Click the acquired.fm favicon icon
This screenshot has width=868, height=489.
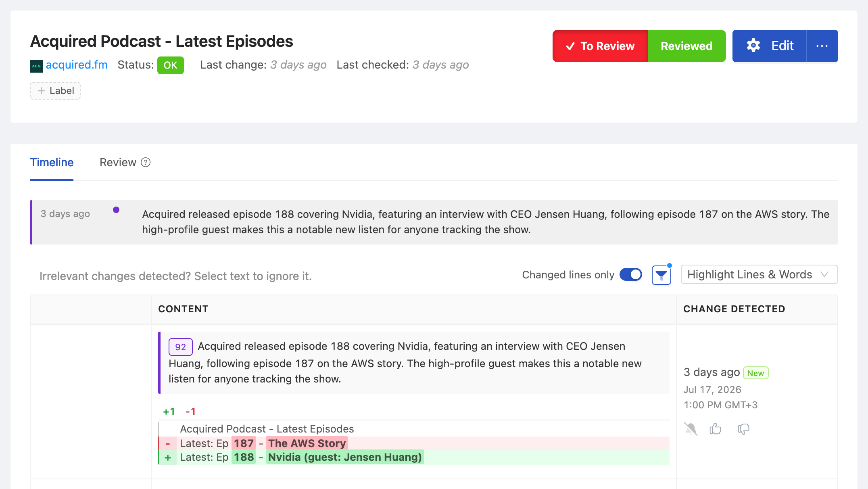[x=36, y=66]
